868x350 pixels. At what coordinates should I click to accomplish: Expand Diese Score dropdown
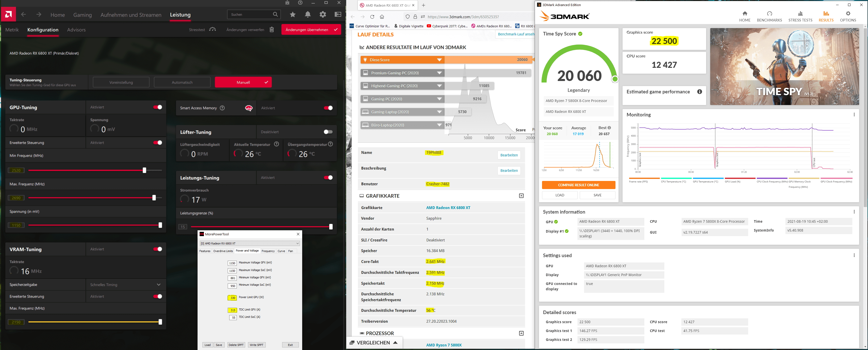(x=439, y=60)
